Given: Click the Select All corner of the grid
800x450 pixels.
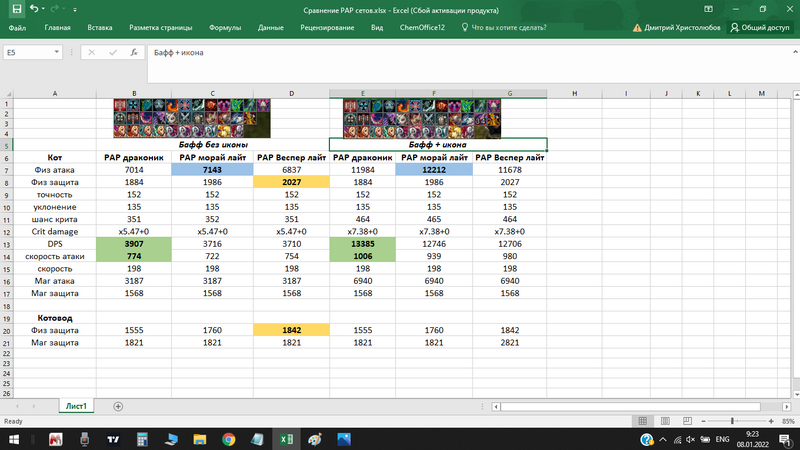Looking at the screenshot, I should pos(6,93).
